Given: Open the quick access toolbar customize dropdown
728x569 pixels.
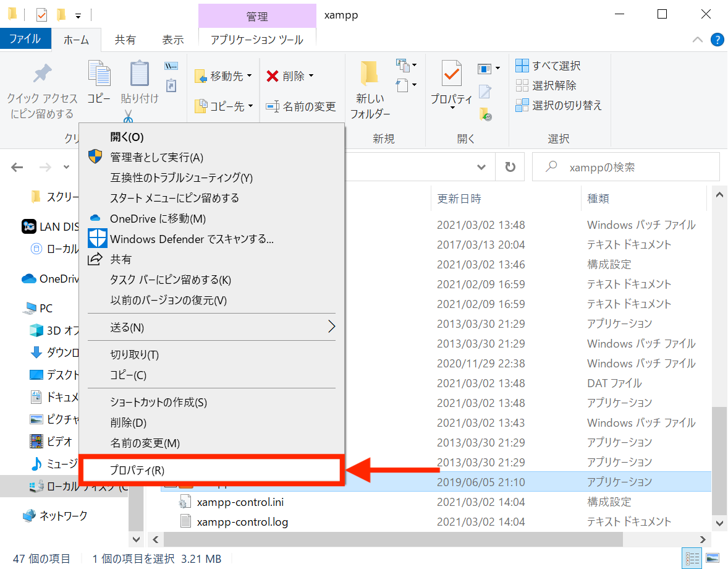Looking at the screenshot, I should click(x=78, y=16).
